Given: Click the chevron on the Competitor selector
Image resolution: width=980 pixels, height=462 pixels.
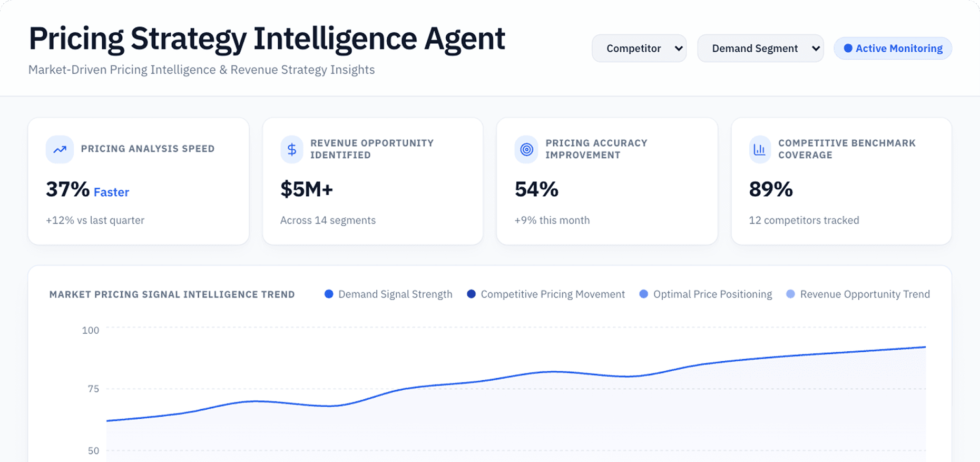Looking at the screenshot, I should (x=678, y=49).
